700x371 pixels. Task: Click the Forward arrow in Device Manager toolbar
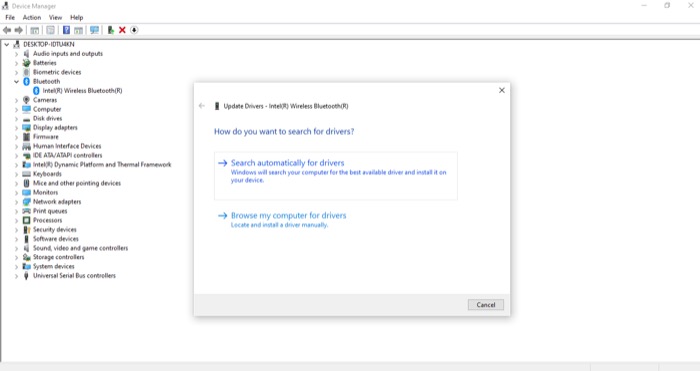[18, 30]
